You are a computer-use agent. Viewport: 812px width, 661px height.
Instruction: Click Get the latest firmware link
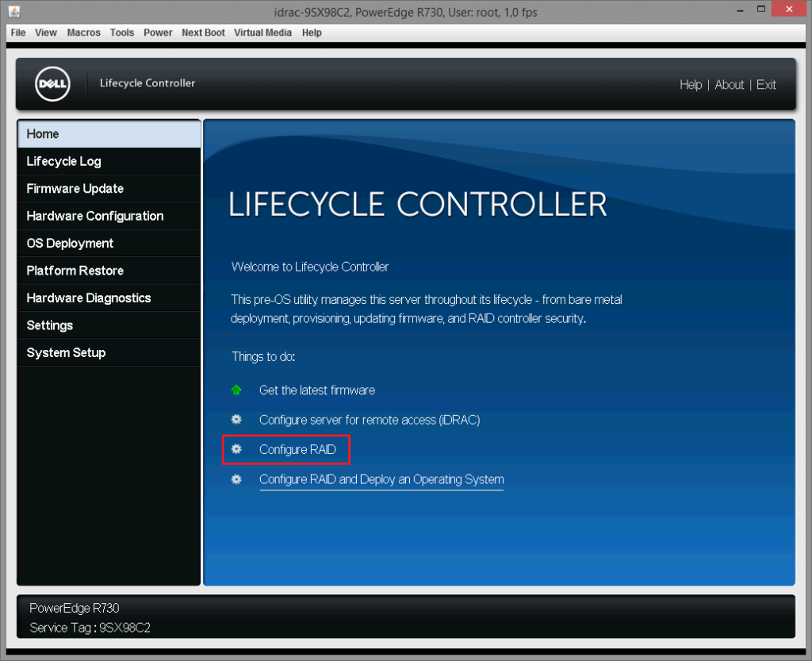click(316, 390)
